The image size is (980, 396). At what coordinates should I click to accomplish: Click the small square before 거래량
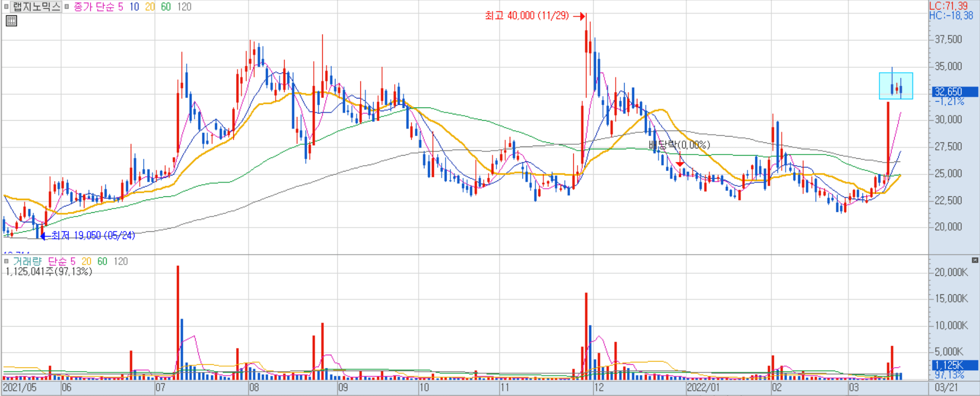click(6, 261)
